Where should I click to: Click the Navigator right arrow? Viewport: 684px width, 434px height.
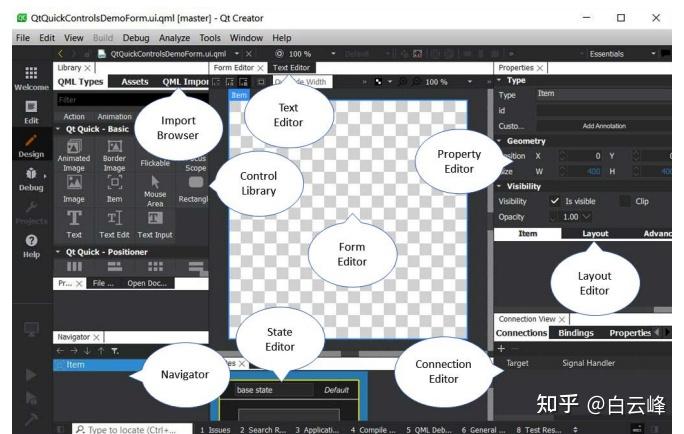coord(74,351)
